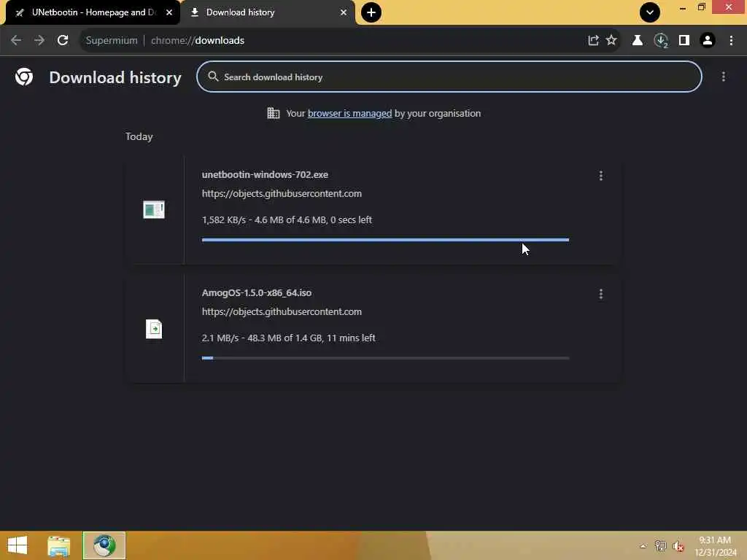Image resolution: width=747 pixels, height=560 pixels.
Task: Open source URL of unetbootin download
Action: [x=282, y=194]
